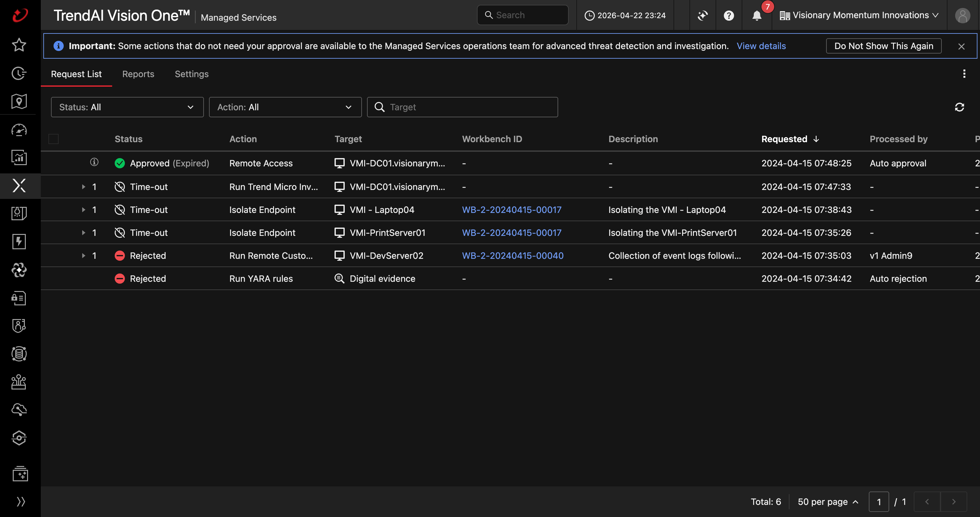Image resolution: width=980 pixels, height=517 pixels.
Task: Refresh the request list
Action: [960, 107]
